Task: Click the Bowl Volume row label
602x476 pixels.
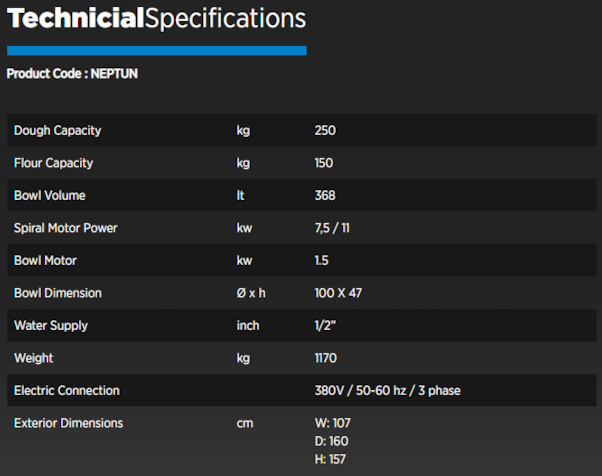Action: click(x=50, y=195)
